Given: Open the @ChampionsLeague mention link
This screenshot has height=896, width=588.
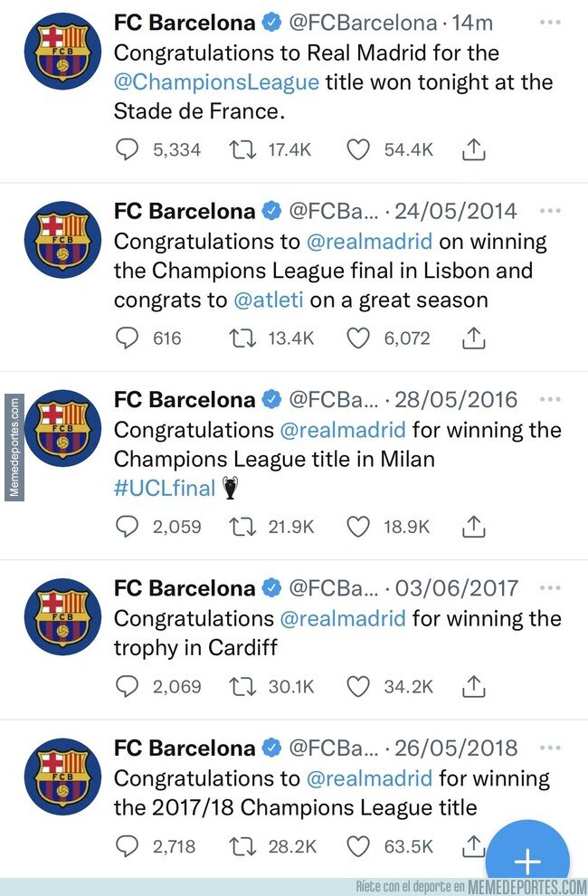Looking at the screenshot, I should (216, 82).
